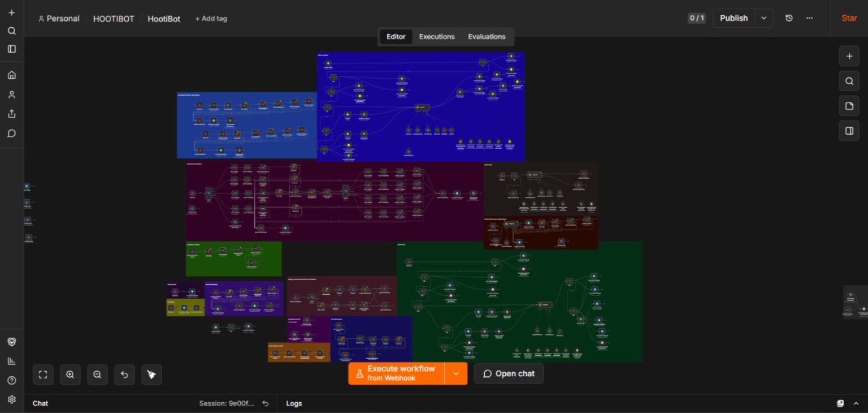Screen dimensions: 868x413
Task: Click the HootiBot workflow name
Action: pyautogui.click(x=164, y=19)
